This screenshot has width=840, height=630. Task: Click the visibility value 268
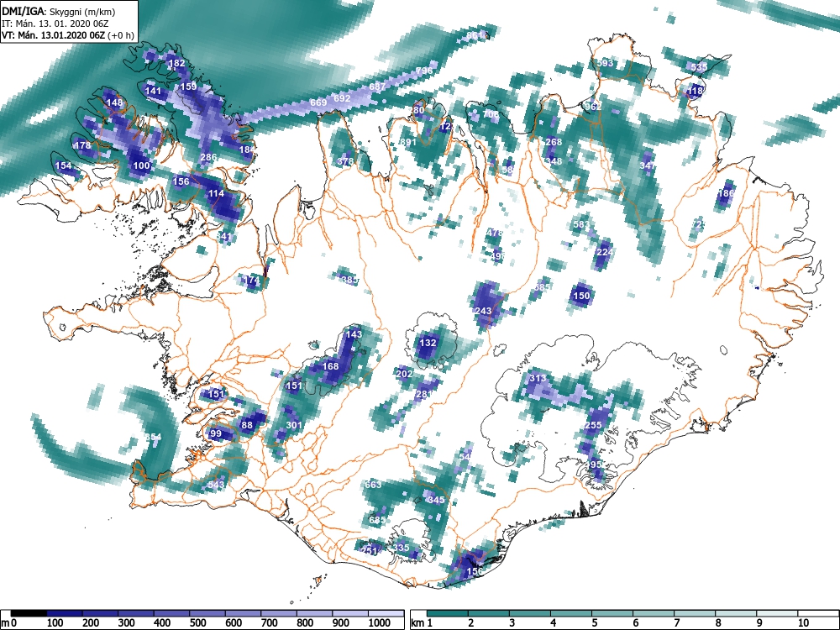554,142
